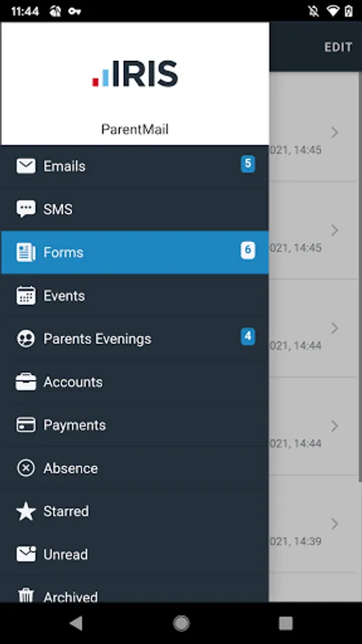
Task: Open the first 14:44 form via its chevron
Action: click(x=335, y=328)
